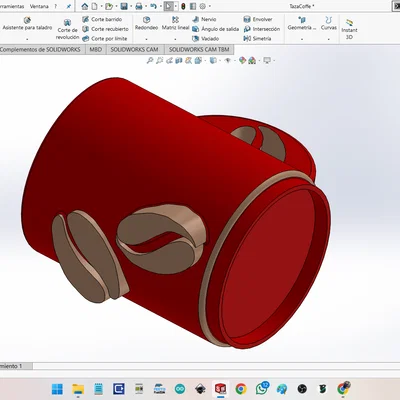
Task: Click the Envolver wrap tool
Action: pyautogui.click(x=258, y=19)
